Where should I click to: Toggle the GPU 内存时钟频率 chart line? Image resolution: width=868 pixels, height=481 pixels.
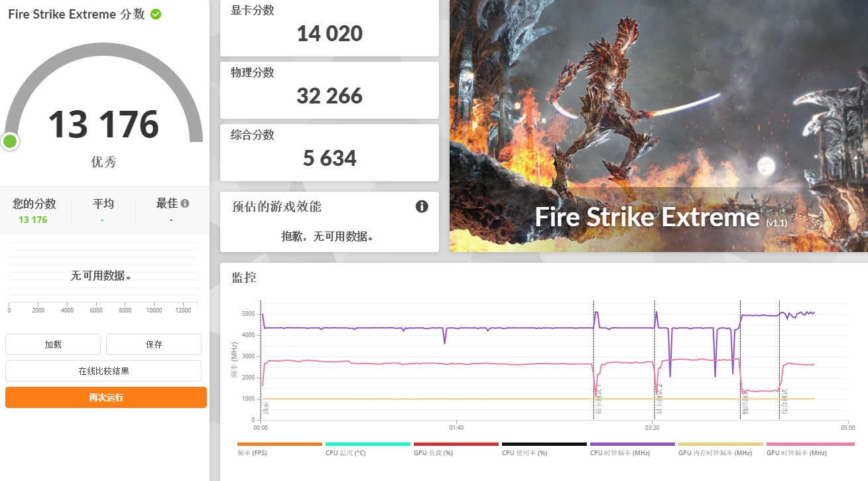click(721, 445)
